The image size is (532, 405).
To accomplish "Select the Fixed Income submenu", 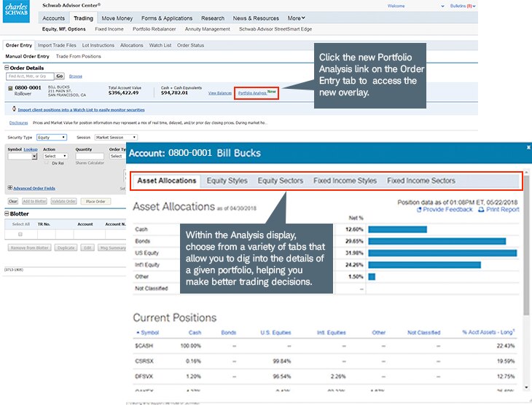I will coord(109,29).
